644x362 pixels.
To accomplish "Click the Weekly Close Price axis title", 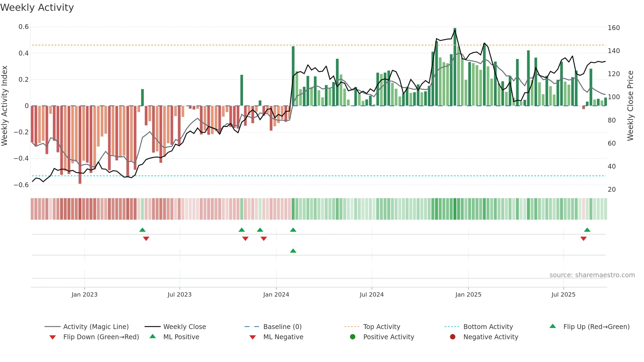I will point(630,106).
